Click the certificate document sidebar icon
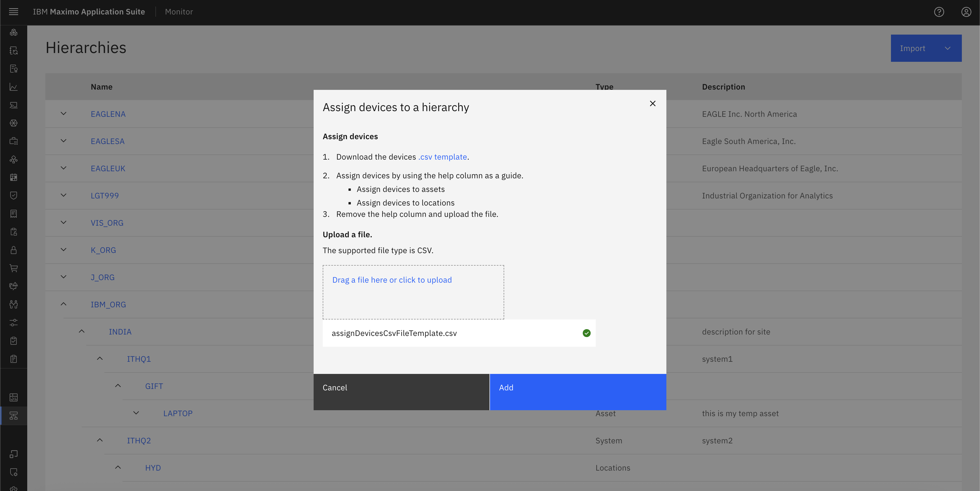The width and height of the screenshot is (980, 491). click(14, 69)
